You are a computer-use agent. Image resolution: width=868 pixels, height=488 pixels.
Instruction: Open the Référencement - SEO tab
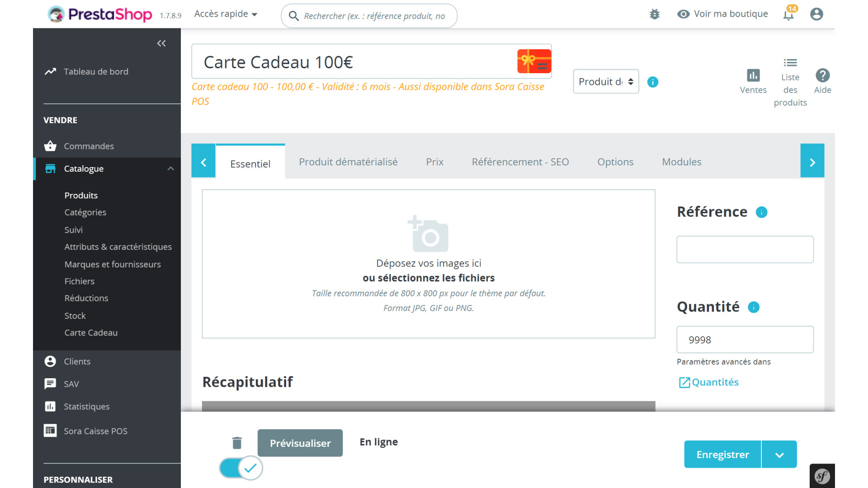(x=520, y=162)
